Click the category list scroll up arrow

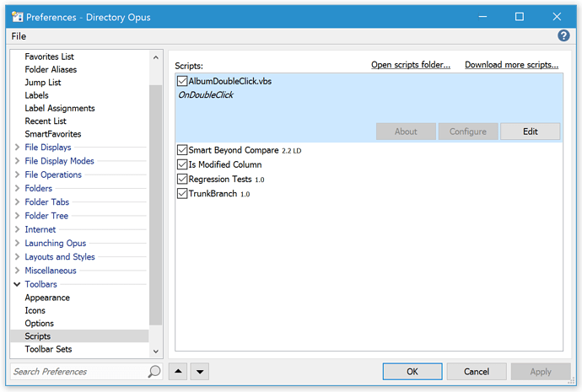pyautogui.click(x=155, y=57)
